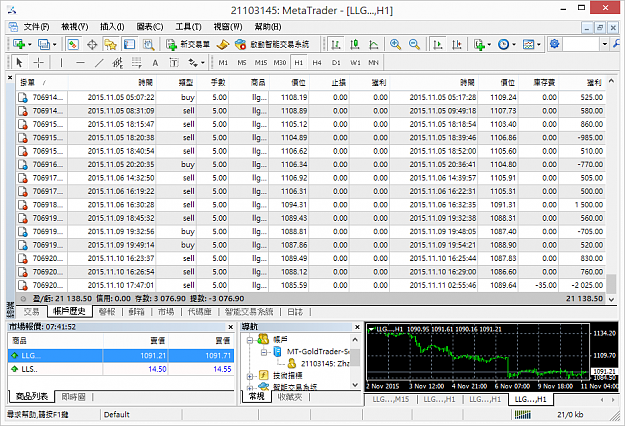Switch to the LLG...,M15 chart tab

tap(391, 399)
